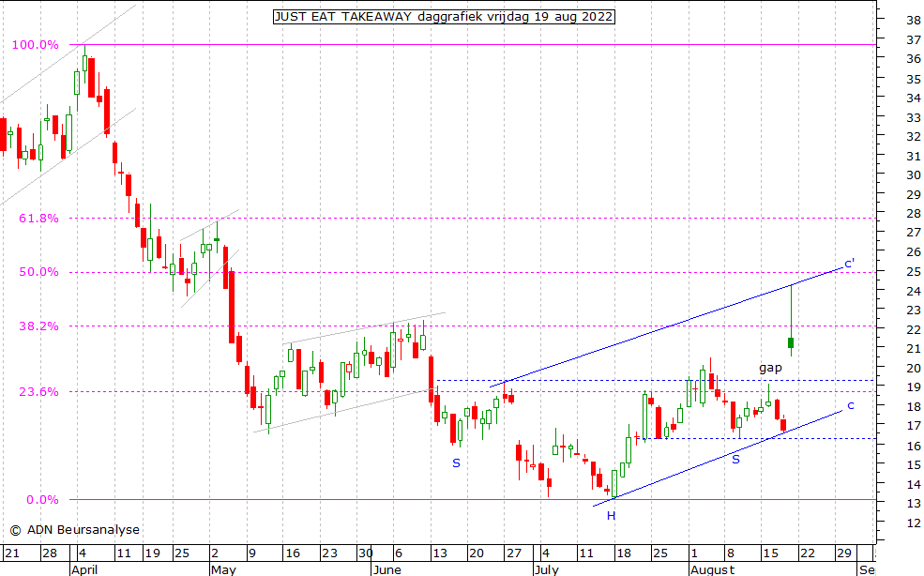Viewport: 924px width, 576px height.
Task: Select the August month label
Action: pos(712,569)
